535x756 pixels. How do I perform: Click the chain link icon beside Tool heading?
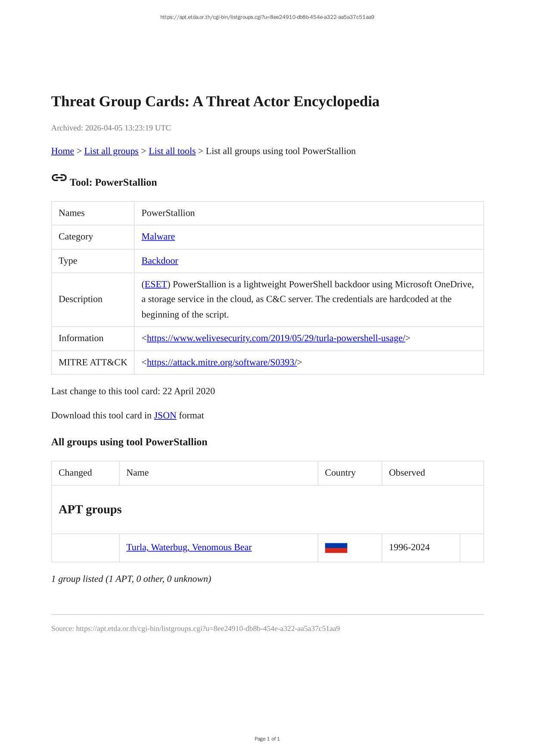59,178
